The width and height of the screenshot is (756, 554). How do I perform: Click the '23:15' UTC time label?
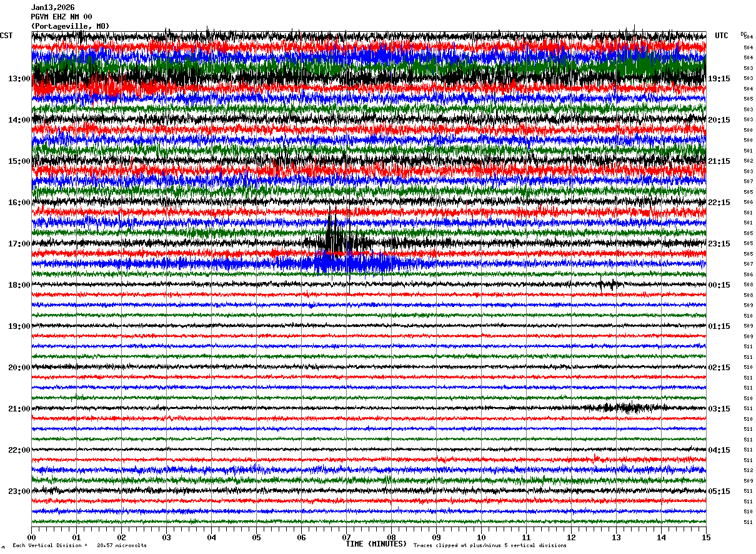(x=719, y=244)
